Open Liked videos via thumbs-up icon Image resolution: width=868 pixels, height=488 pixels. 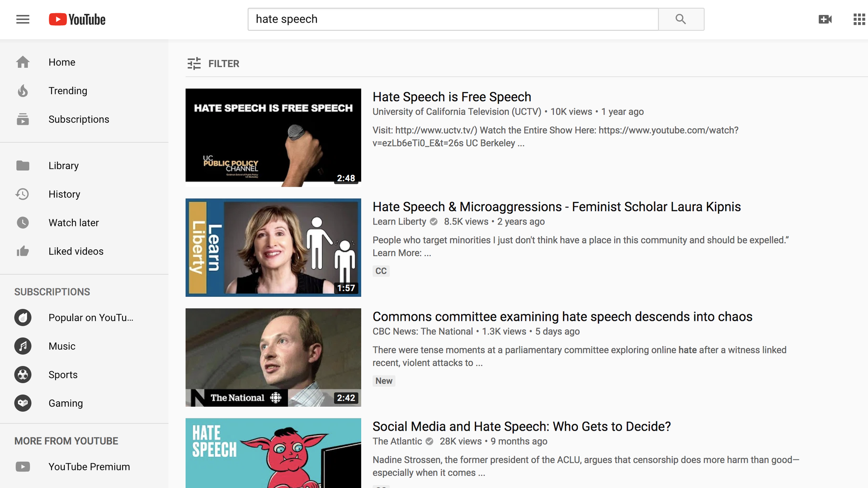[x=23, y=251]
